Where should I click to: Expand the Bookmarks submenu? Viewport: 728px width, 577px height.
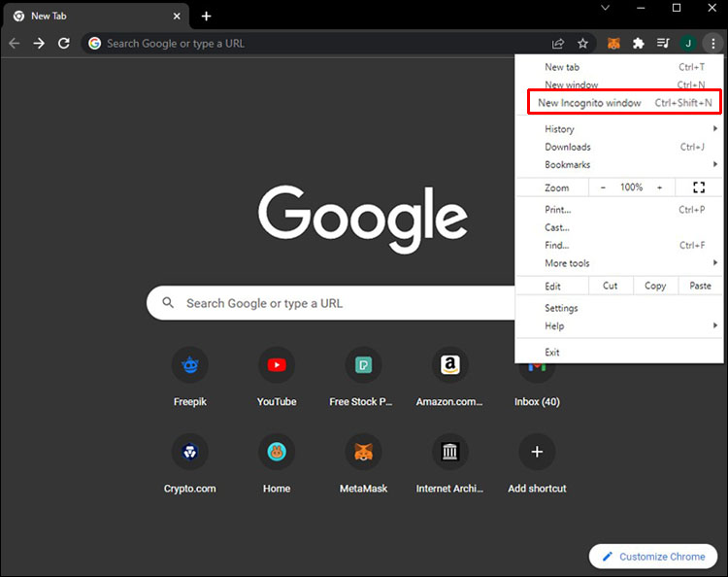point(619,164)
